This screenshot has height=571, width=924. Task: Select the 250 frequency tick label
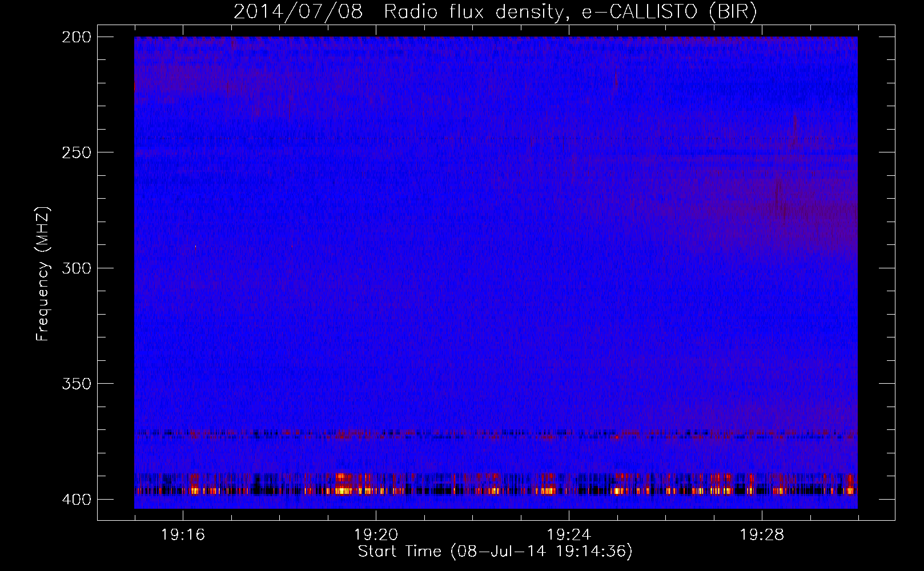(x=76, y=152)
